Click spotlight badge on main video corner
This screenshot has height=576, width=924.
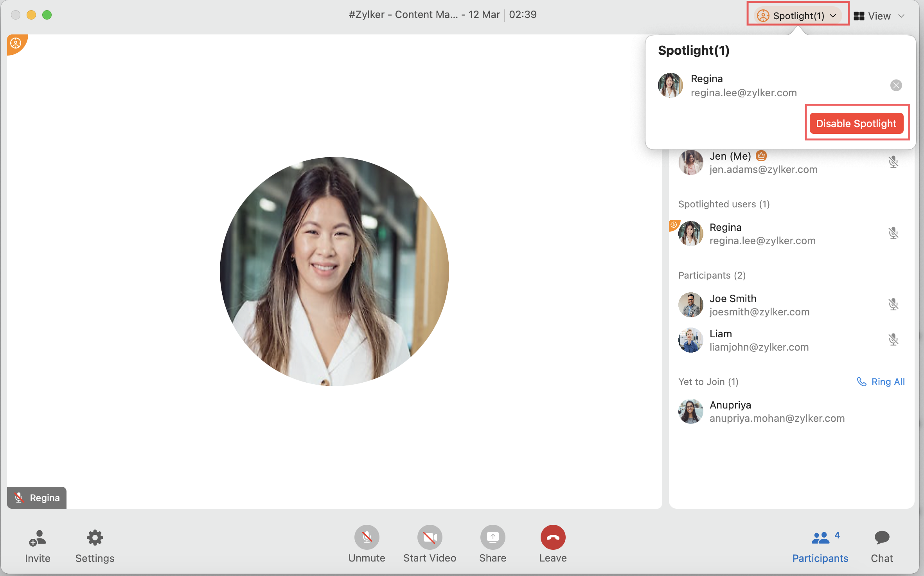tap(16, 43)
